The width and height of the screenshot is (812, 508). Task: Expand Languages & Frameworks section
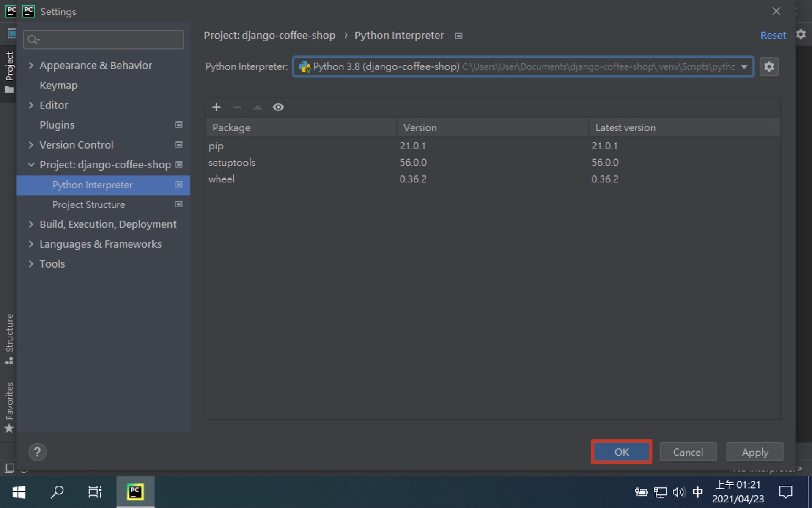coord(31,244)
